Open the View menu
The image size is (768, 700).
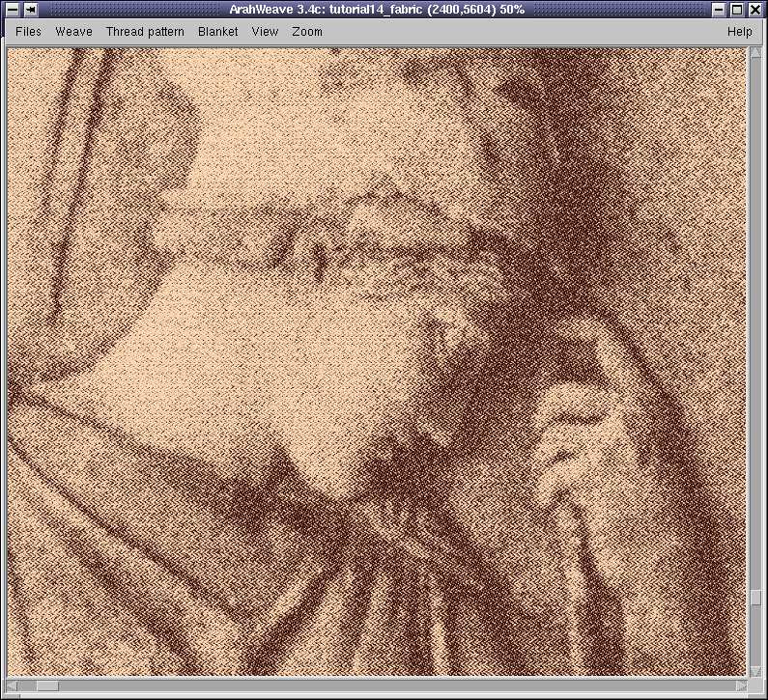coord(265,32)
